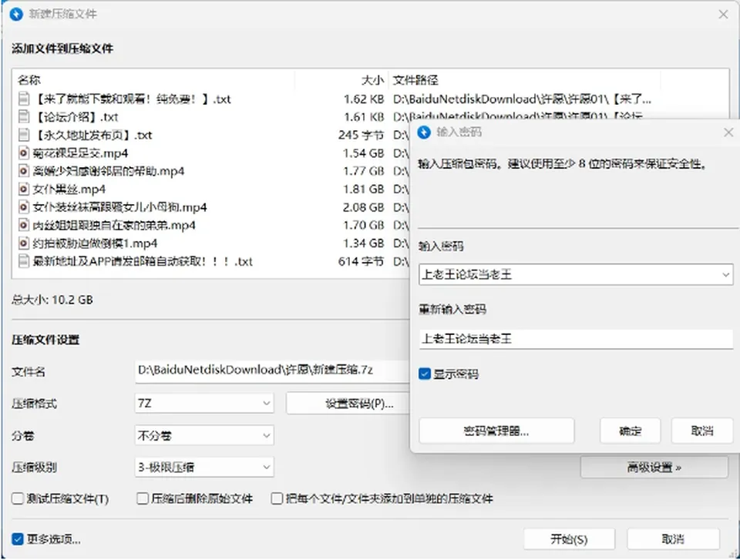Image resolution: width=740 pixels, height=560 pixels.
Task: Click the video icon of the 1.34 GB mp4
Action: (x=24, y=243)
